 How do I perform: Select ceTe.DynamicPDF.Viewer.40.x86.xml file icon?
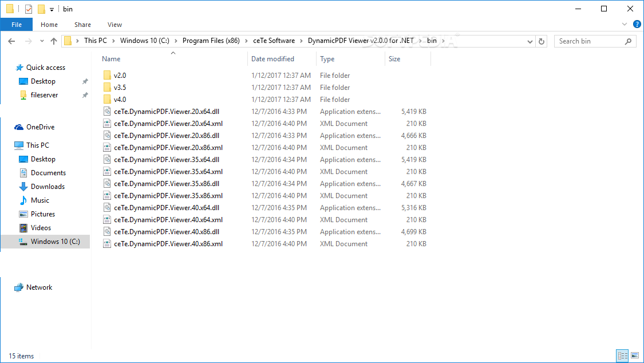(107, 243)
